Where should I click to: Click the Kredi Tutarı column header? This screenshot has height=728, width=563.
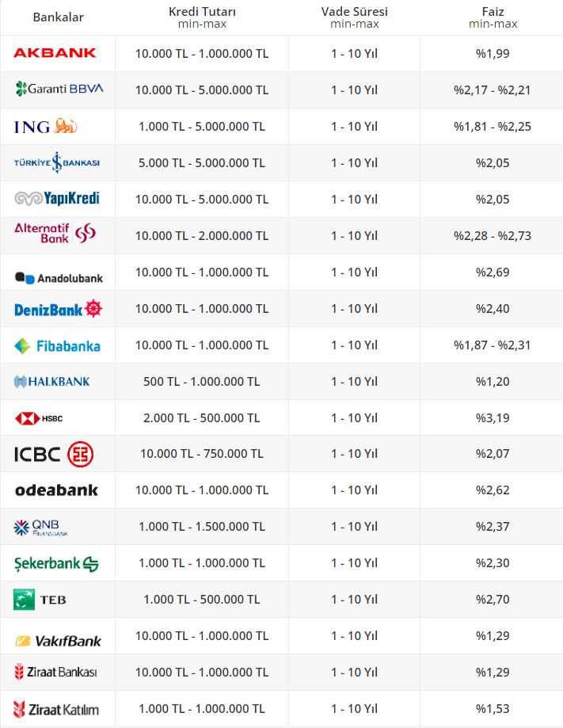point(202,17)
